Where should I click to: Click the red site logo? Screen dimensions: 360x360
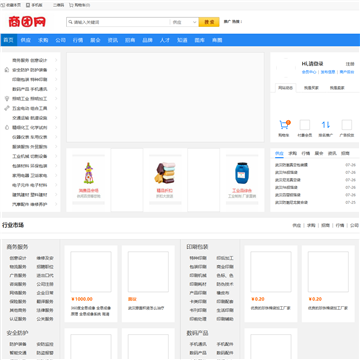click(27, 22)
